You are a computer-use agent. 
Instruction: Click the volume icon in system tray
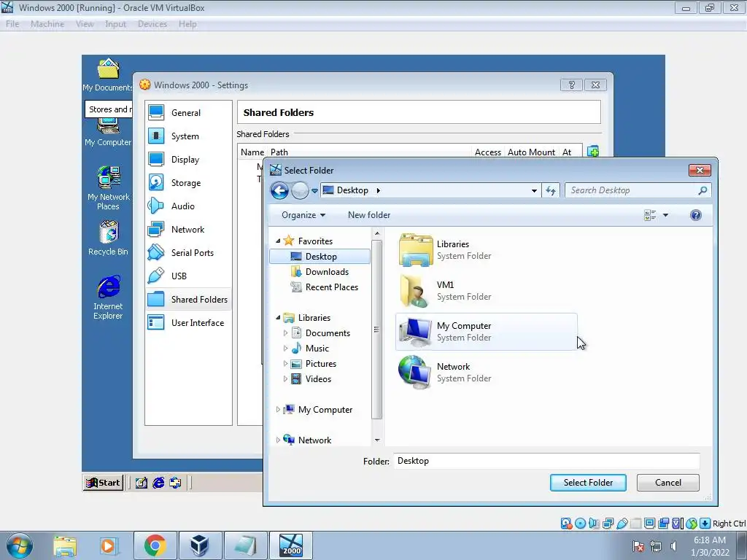point(673,546)
